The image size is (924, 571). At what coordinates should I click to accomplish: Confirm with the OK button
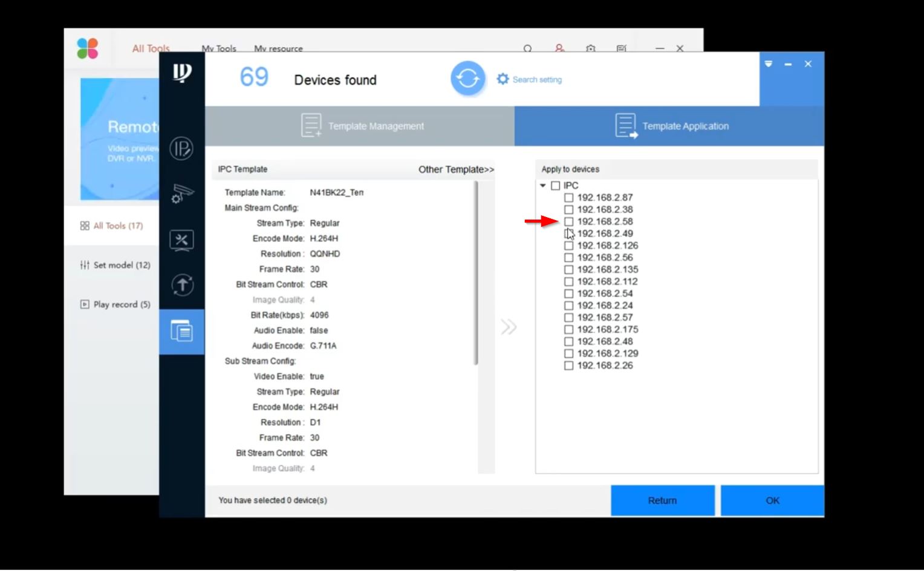pyautogui.click(x=772, y=500)
